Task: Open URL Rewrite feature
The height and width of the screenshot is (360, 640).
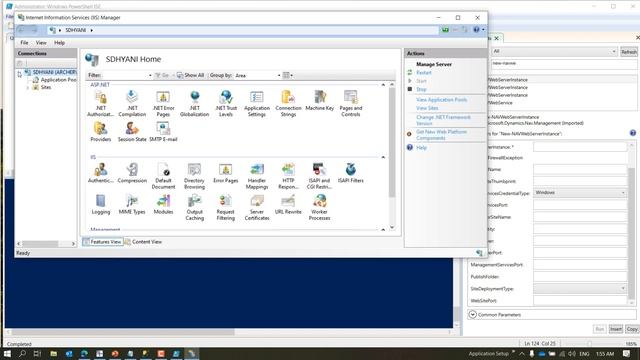Action: pos(288,204)
